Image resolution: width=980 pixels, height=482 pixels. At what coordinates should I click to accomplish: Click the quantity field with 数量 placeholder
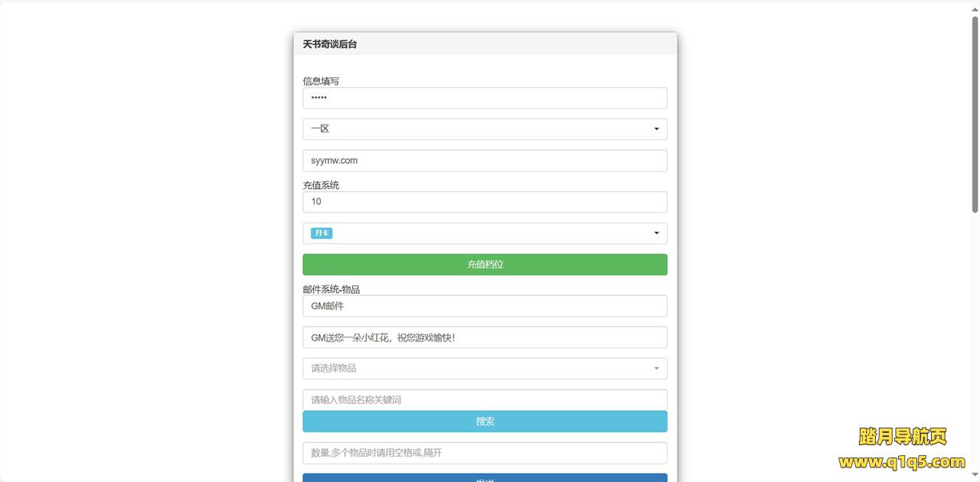point(485,453)
